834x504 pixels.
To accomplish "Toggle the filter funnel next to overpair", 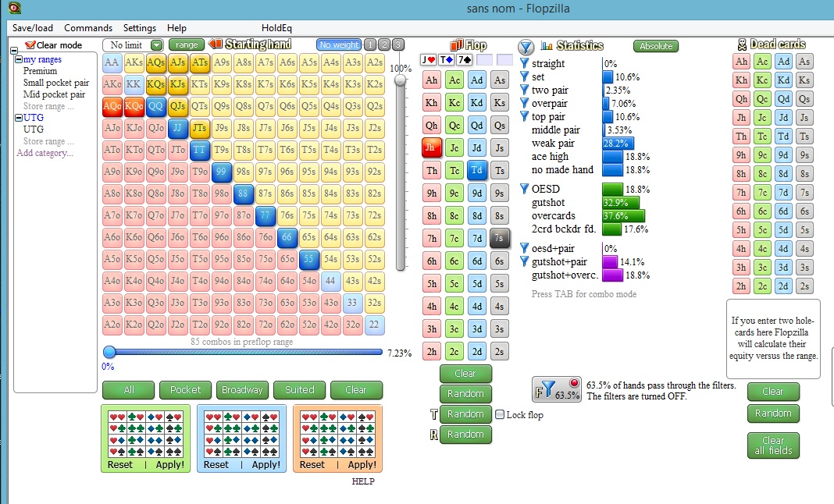I will point(525,103).
